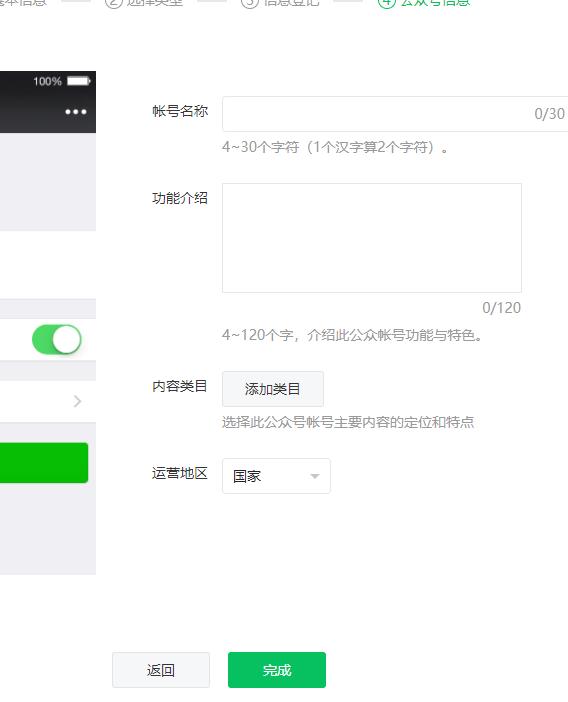This screenshot has height=702, width=568.
Task: Click the 100% battery percentage text
Action: point(47,81)
